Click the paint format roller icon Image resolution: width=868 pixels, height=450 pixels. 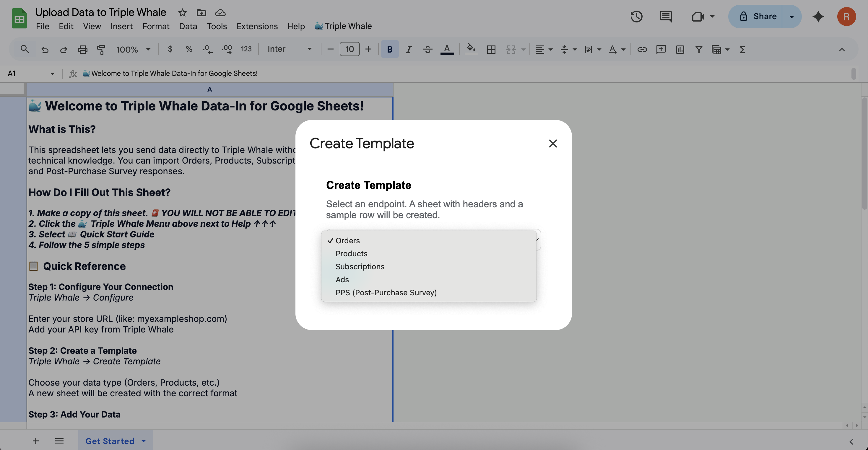coord(101,50)
